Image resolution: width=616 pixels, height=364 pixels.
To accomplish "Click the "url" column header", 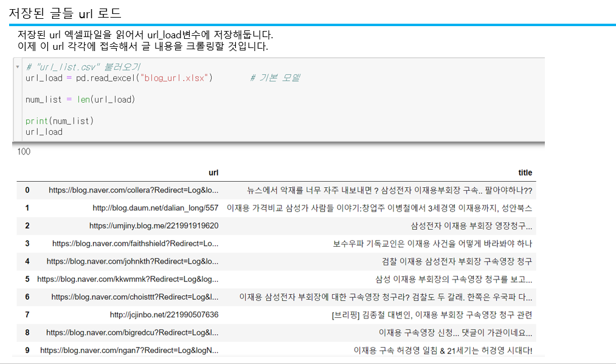I will point(213,173).
